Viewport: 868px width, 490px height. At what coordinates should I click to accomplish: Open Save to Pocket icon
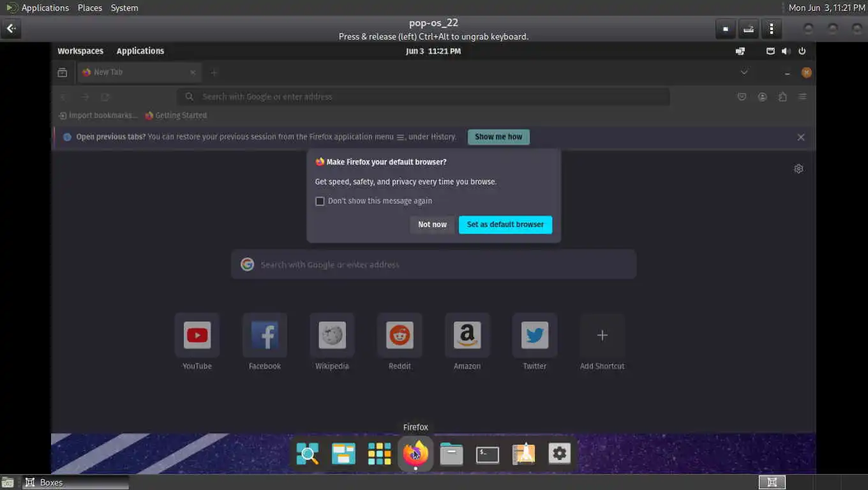742,97
